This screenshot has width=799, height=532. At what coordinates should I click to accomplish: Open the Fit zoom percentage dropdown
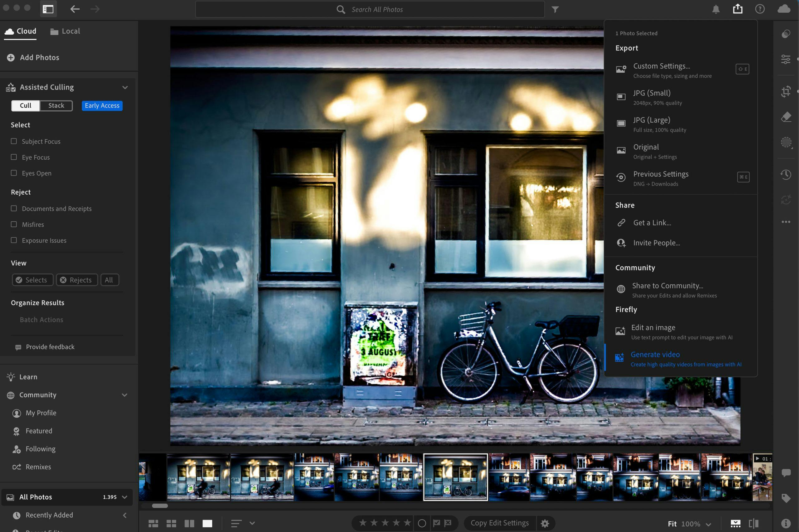pyautogui.click(x=708, y=524)
